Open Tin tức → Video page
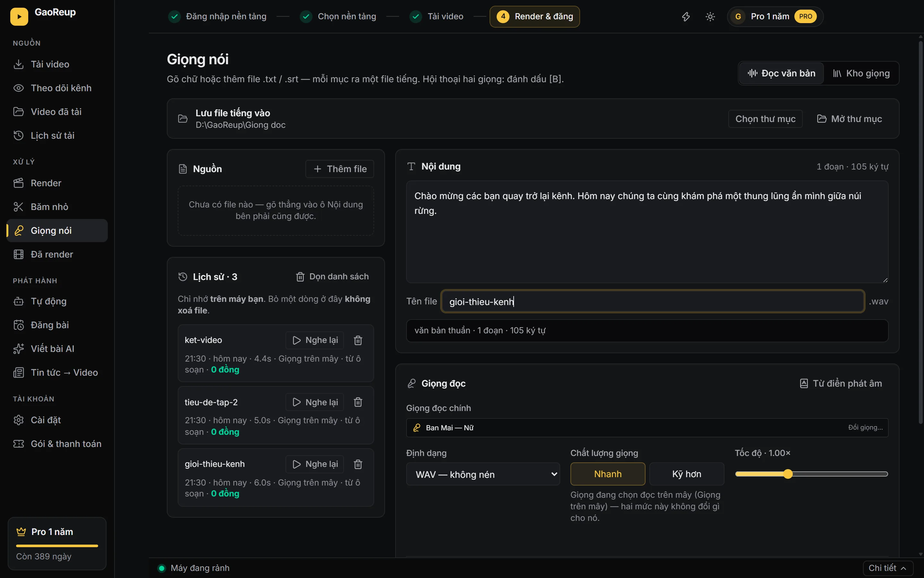The image size is (924, 578). [x=57, y=372]
